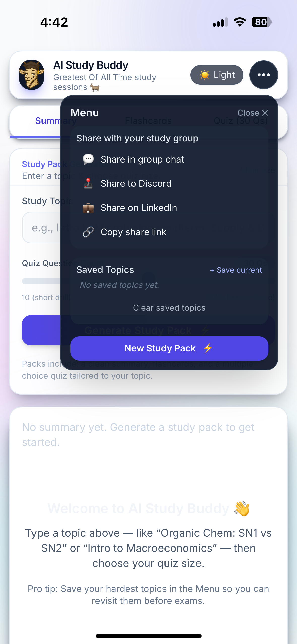
Task: Clear saved topics
Action: [x=169, y=308]
